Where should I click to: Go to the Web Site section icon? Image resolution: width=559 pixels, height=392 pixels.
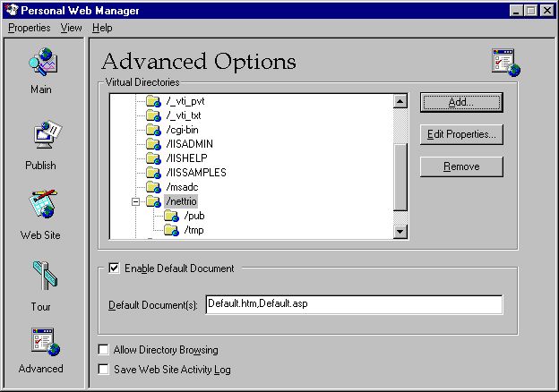(41, 207)
